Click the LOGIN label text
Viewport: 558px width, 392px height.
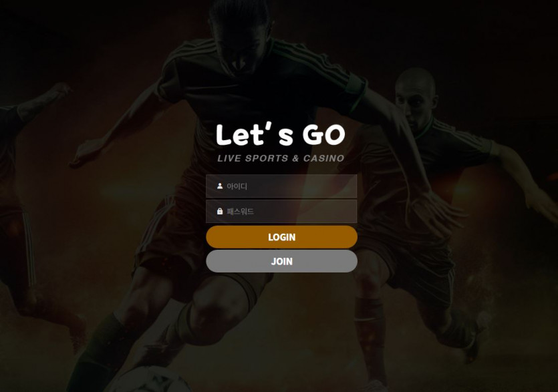pos(281,237)
